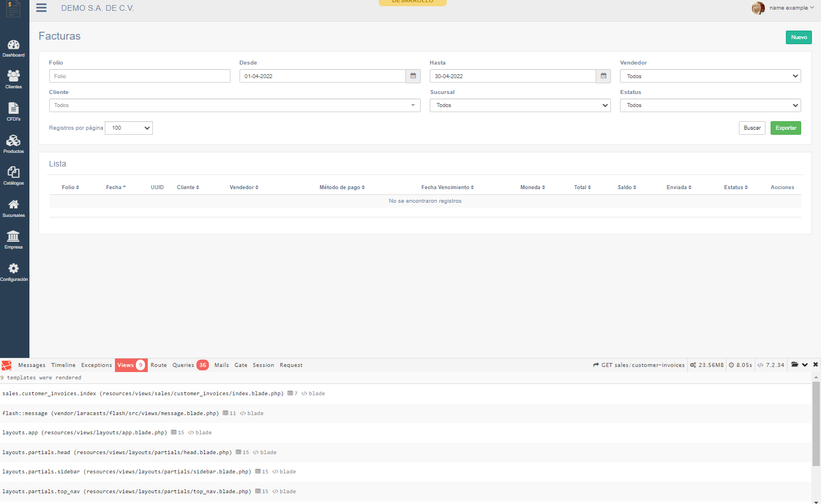This screenshot has height=504, width=821.
Task: Go to Sucursales in the sidebar
Action: pos(14,208)
